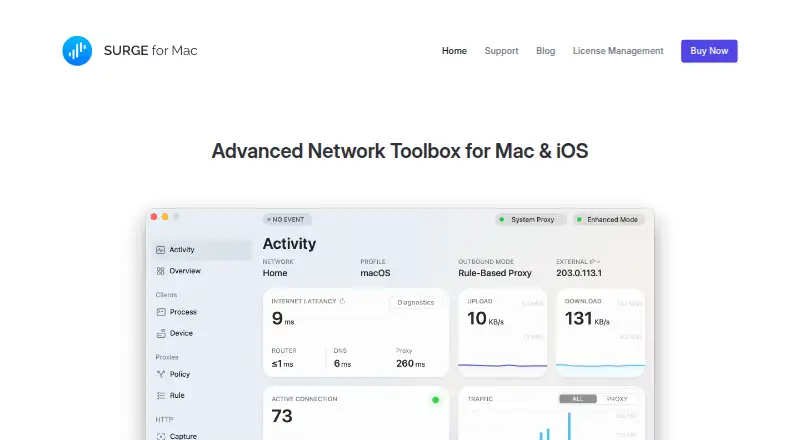Click the Router ≤1 ms value
800x440 pixels.
tap(282, 363)
